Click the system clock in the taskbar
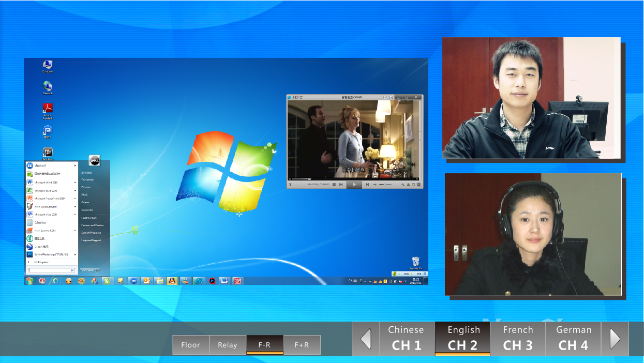Image resolution: width=644 pixels, height=363 pixels. coord(416,281)
